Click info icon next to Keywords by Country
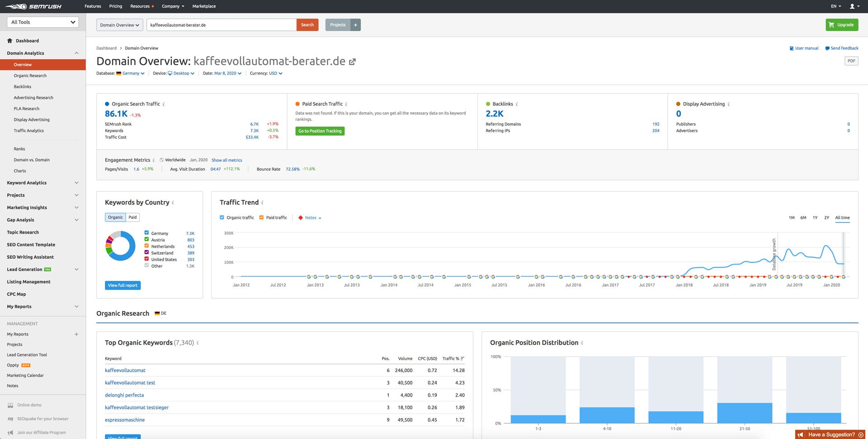The height and width of the screenshot is (439, 868). pos(173,203)
